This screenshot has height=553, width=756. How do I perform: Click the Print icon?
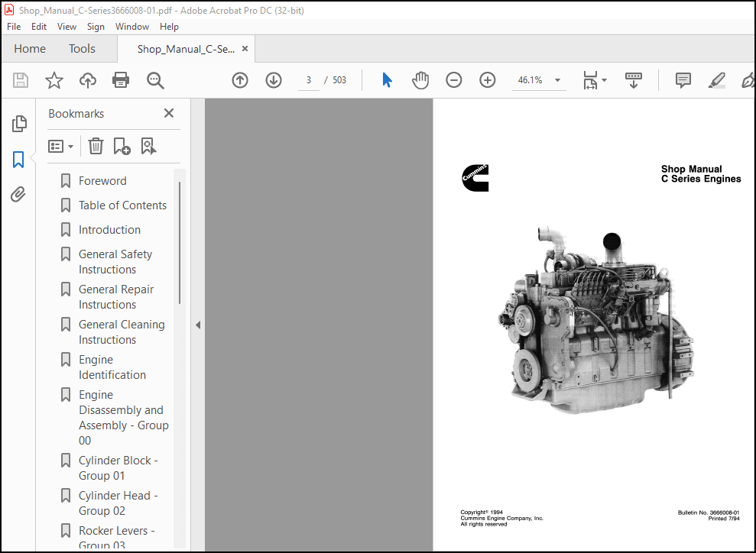coord(121,80)
